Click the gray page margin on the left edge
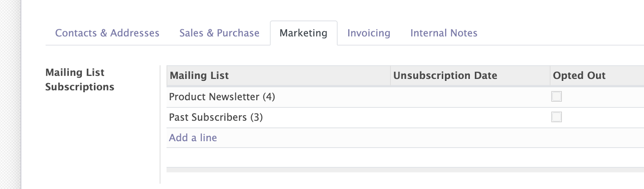Viewport: 644px width, 189px height. [x=10, y=94]
